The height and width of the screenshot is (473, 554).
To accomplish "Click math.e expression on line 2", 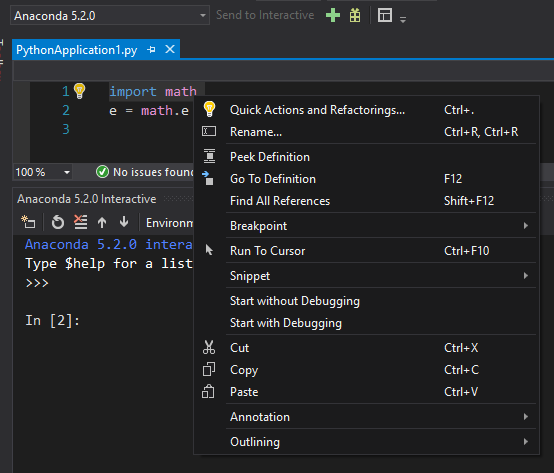I will pyautogui.click(x=165, y=111).
